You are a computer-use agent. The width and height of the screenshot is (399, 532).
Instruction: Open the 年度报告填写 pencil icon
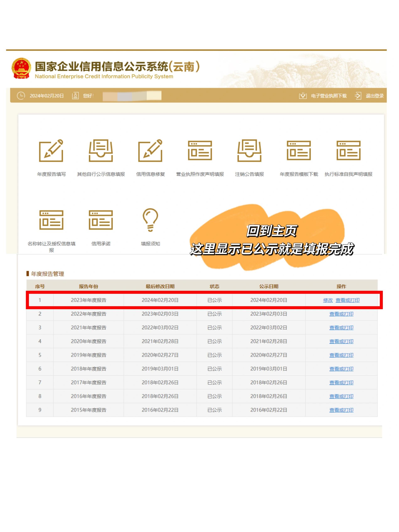51,150
